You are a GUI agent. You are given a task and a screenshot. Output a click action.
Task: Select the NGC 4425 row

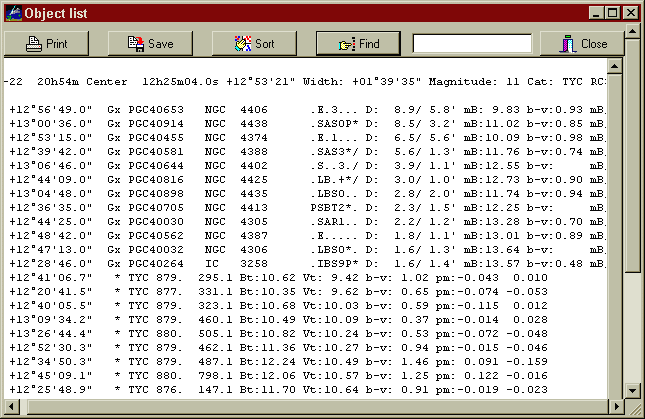click(306, 180)
